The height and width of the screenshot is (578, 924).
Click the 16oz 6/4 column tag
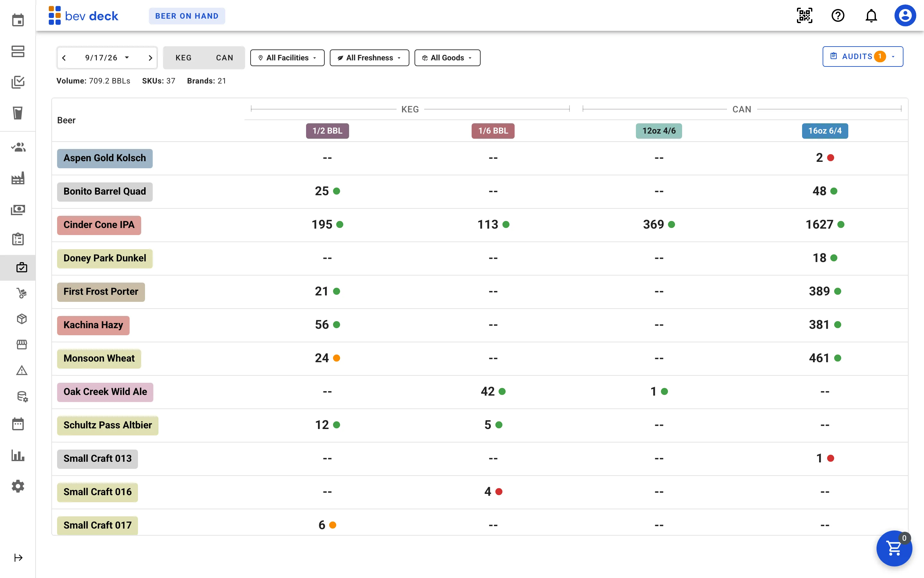825,131
